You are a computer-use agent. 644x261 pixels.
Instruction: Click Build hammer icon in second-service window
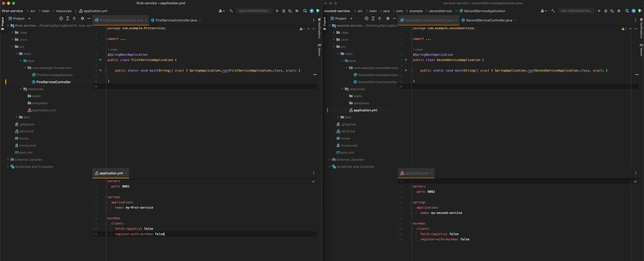tap(553, 11)
